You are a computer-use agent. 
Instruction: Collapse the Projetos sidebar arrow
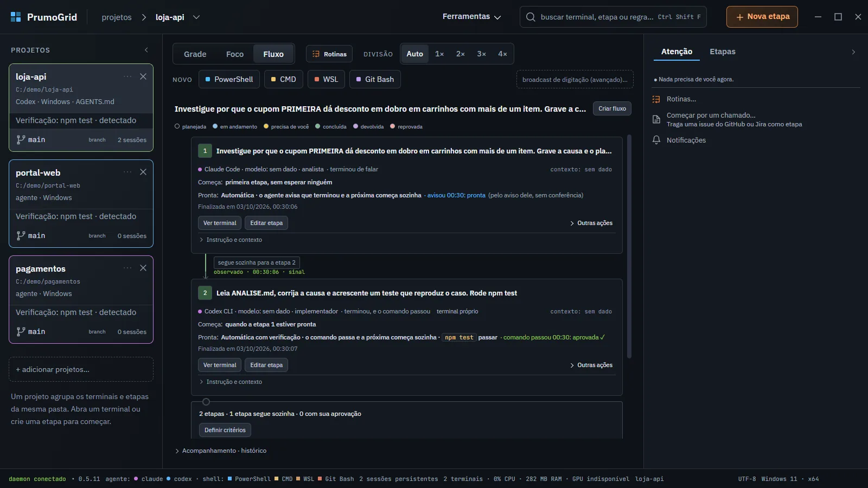146,50
